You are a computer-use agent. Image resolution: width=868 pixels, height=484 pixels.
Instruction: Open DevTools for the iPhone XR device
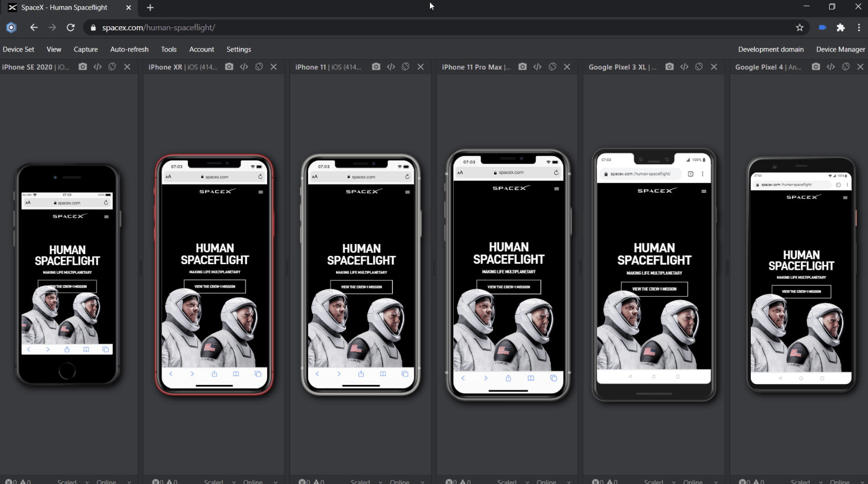244,67
